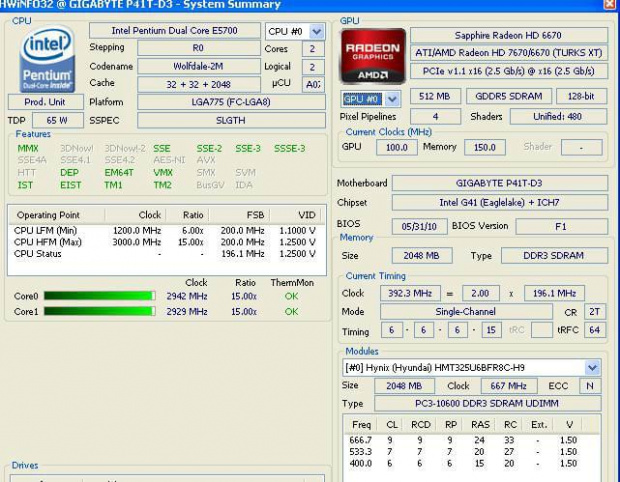Viewport: 620px width, 482px height.
Task: Close the System Summary window
Action: point(611,4)
